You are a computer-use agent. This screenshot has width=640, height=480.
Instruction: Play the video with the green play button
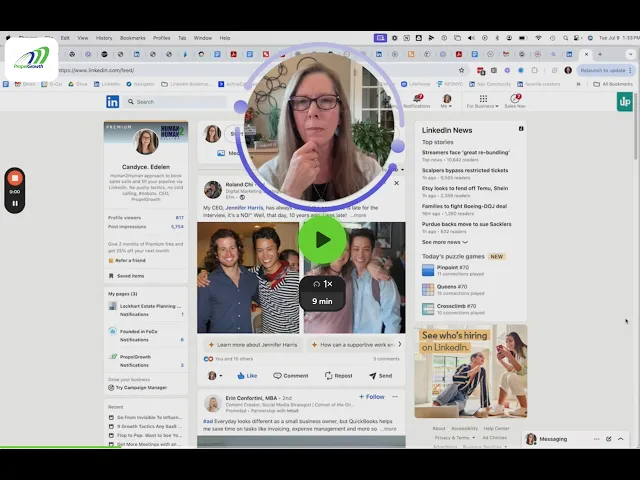click(322, 240)
